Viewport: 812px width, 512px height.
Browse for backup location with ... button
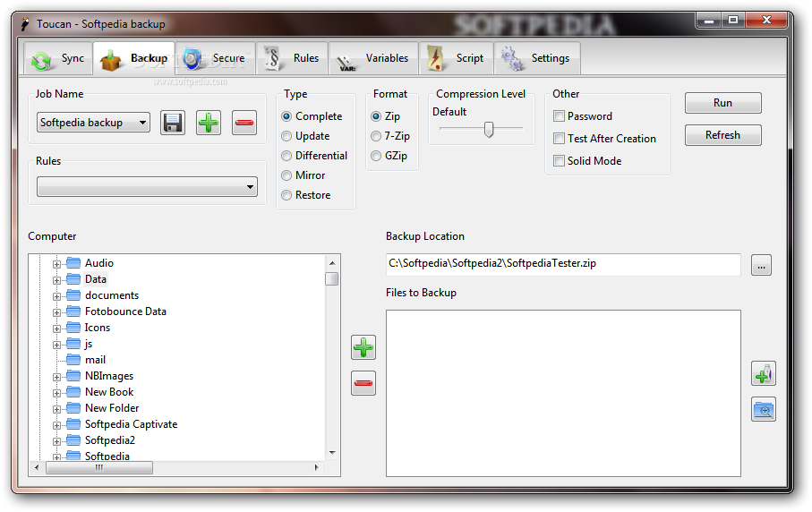tap(761, 265)
